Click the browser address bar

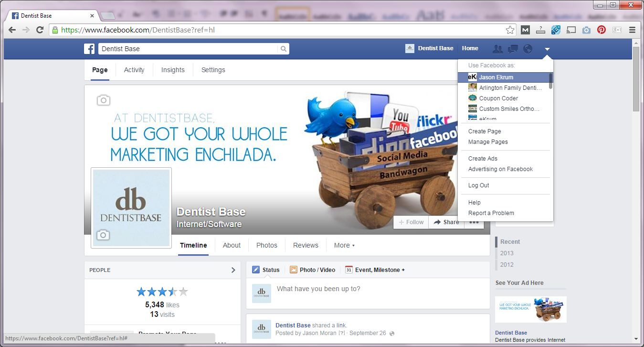282,30
